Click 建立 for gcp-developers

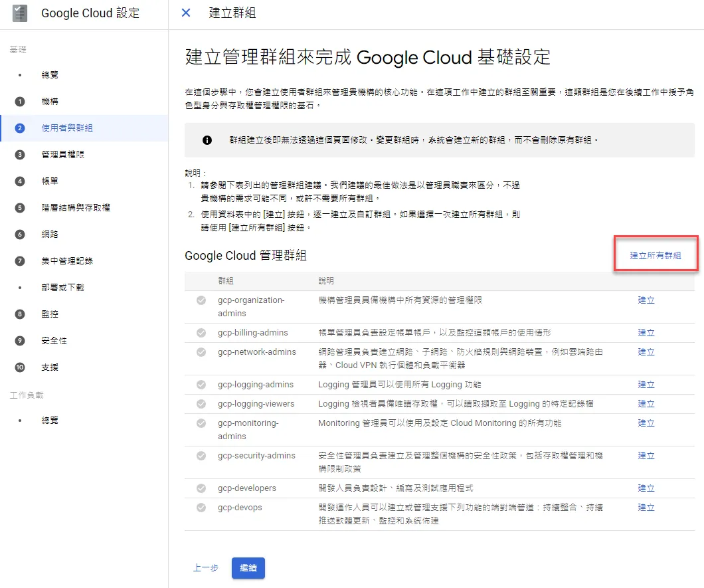tap(646, 488)
